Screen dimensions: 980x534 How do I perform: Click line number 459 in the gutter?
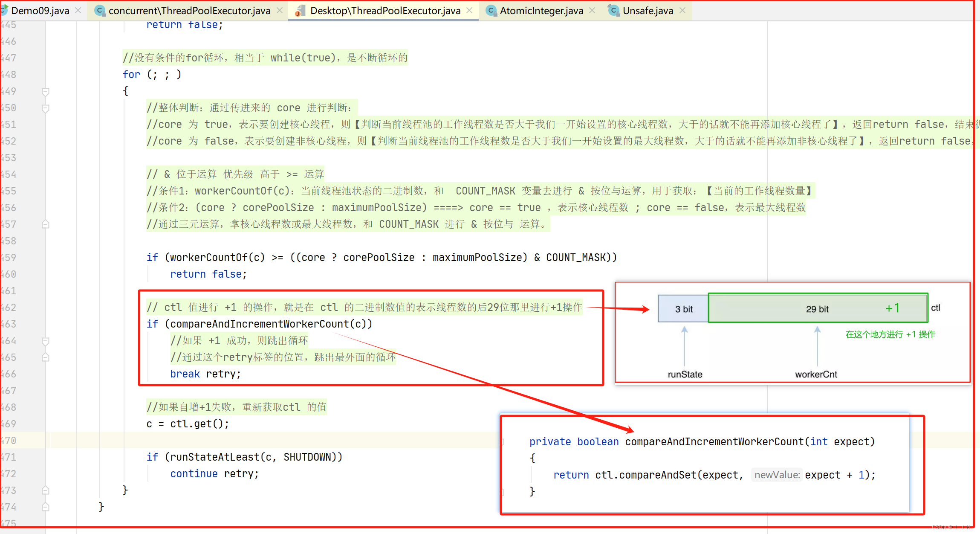point(9,258)
